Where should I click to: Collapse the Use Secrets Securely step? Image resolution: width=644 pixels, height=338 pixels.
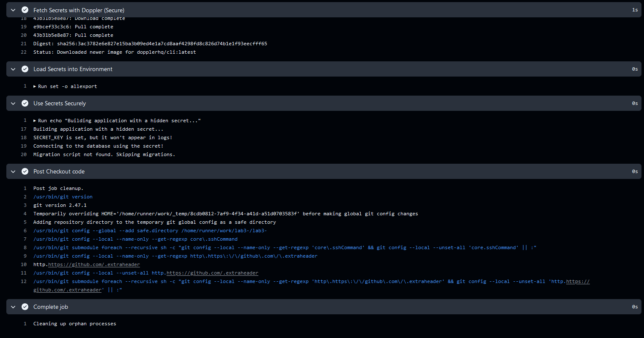[13, 103]
